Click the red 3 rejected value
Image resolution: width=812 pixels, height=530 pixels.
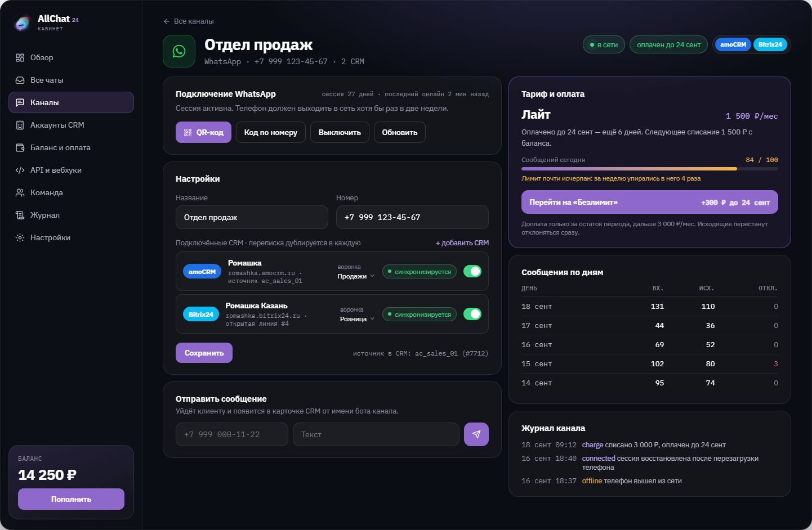pos(776,364)
